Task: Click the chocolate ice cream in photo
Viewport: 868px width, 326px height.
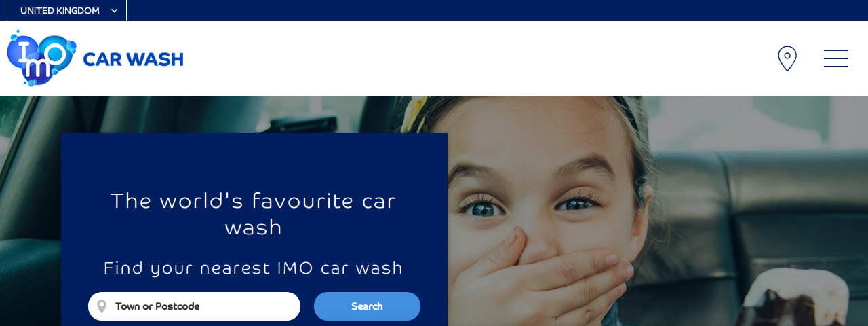Action: 797,299
